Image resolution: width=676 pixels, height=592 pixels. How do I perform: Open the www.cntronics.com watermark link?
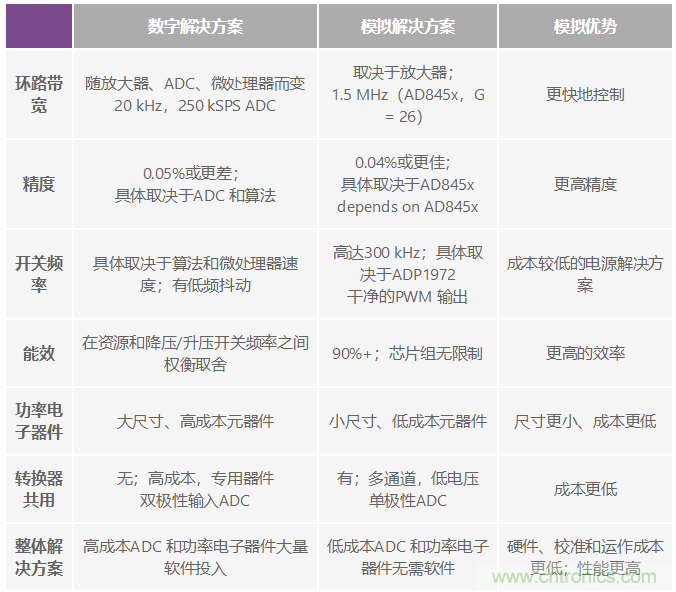click(580, 577)
